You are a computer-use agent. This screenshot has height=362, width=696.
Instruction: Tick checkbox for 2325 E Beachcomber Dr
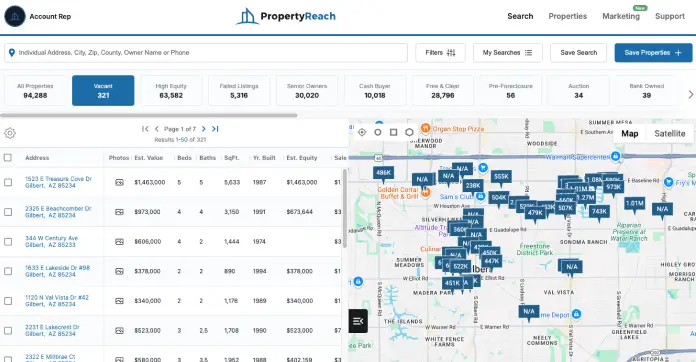8,212
